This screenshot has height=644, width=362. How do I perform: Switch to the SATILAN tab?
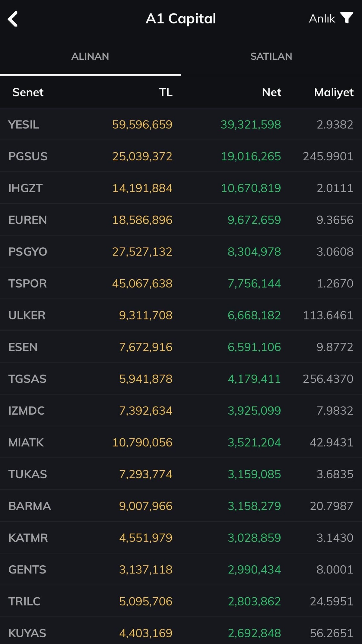click(271, 56)
